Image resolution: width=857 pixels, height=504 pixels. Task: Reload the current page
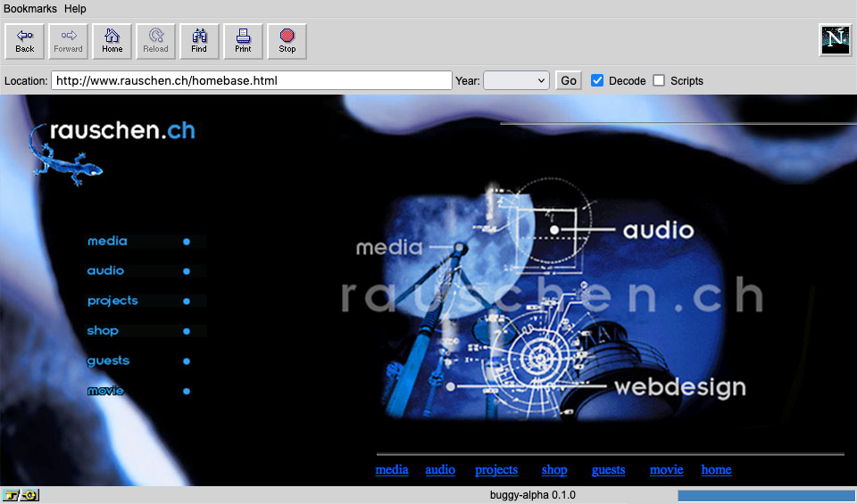point(155,42)
